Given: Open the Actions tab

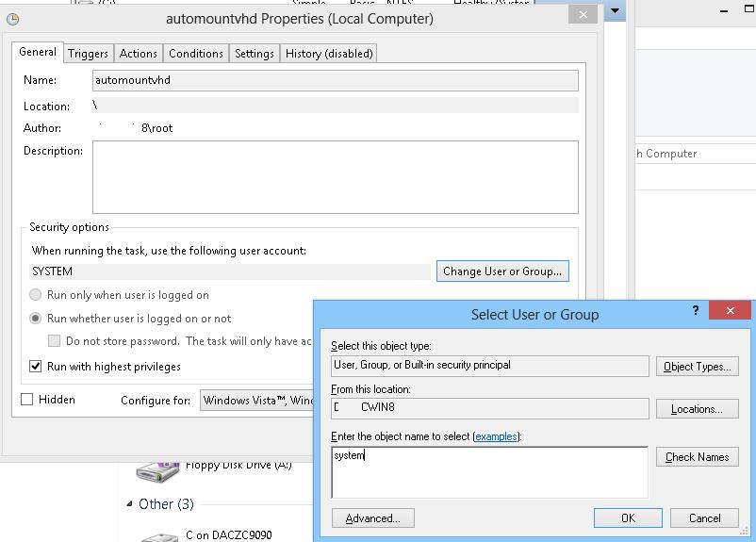Looking at the screenshot, I should point(139,54).
